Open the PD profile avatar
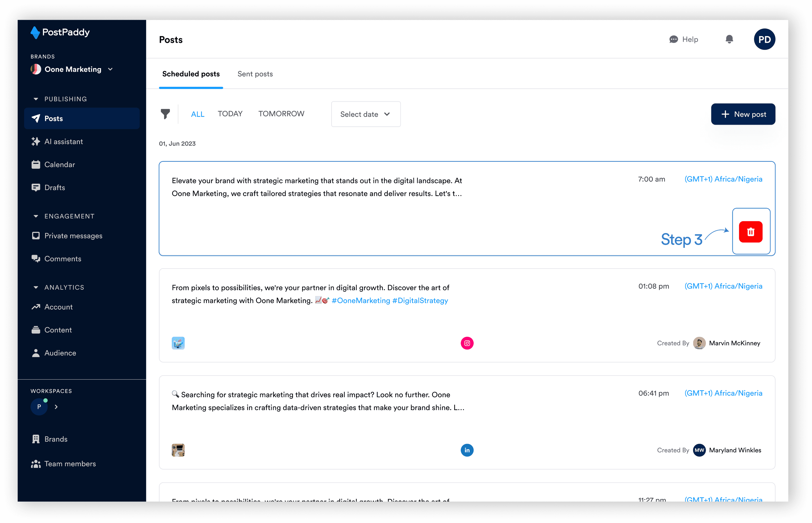Viewport: 812px width, 523px height. [764, 39]
